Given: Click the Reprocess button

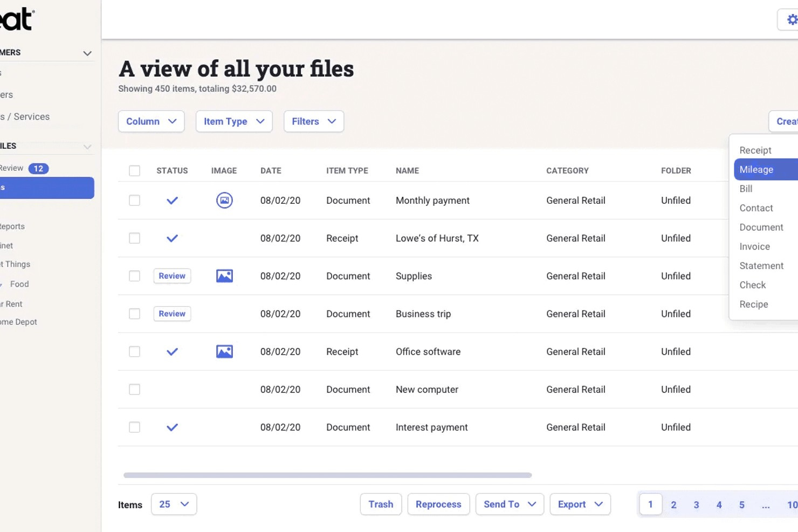Looking at the screenshot, I should pyautogui.click(x=438, y=504).
